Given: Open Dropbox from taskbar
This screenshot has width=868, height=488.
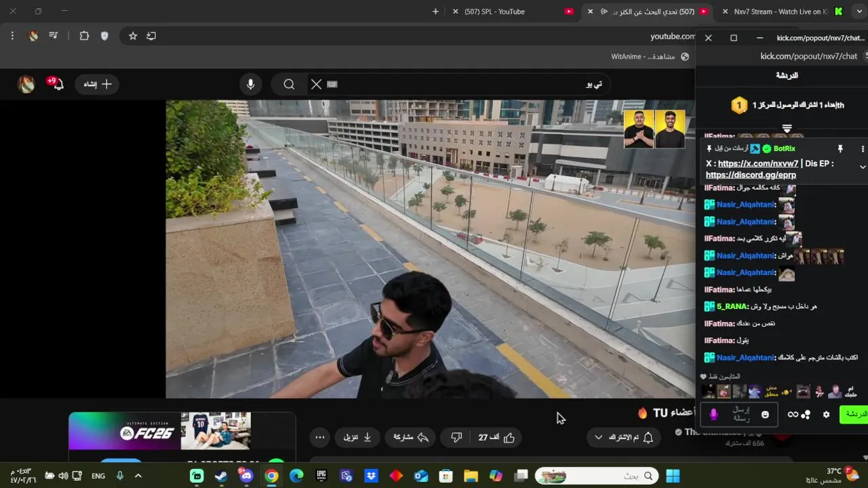Looking at the screenshot, I should coord(372,476).
